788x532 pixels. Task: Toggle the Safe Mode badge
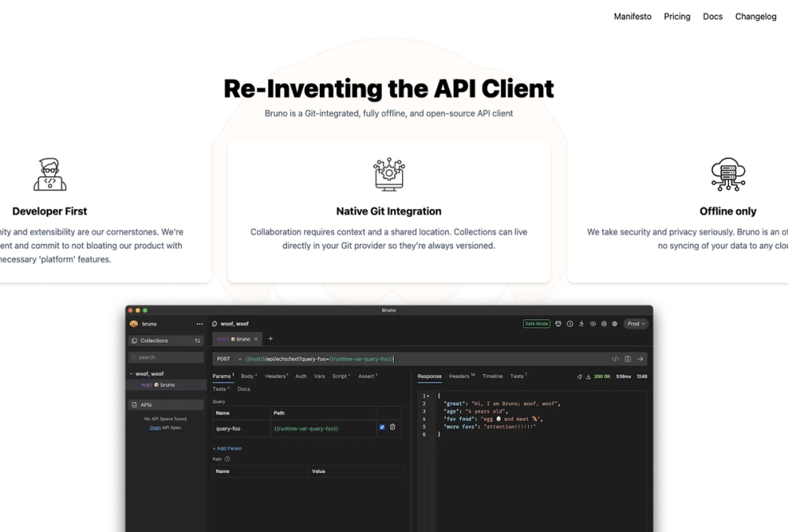536,324
